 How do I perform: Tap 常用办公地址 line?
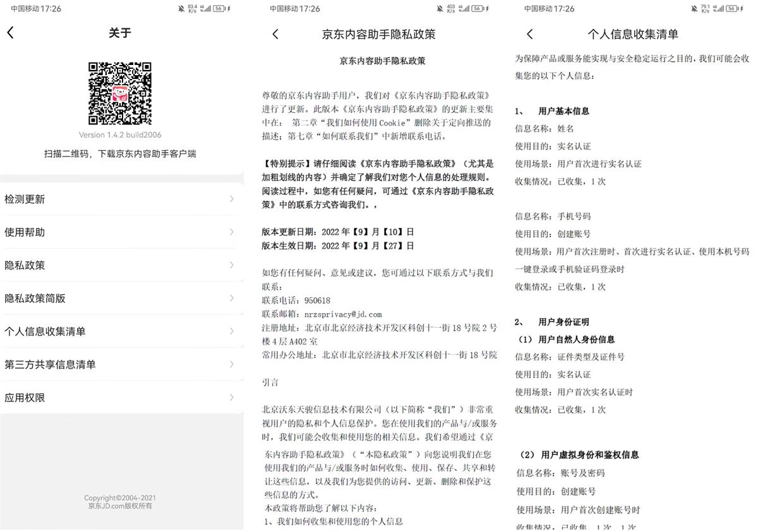point(380,355)
